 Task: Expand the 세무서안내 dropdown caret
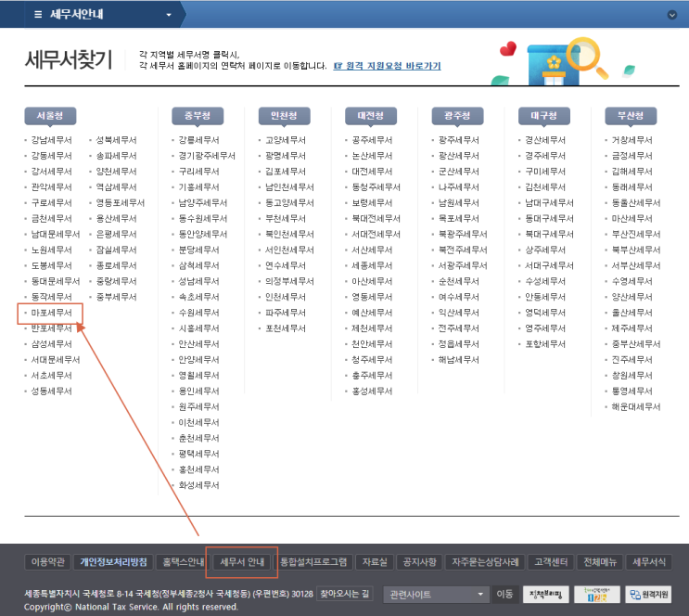(x=168, y=15)
